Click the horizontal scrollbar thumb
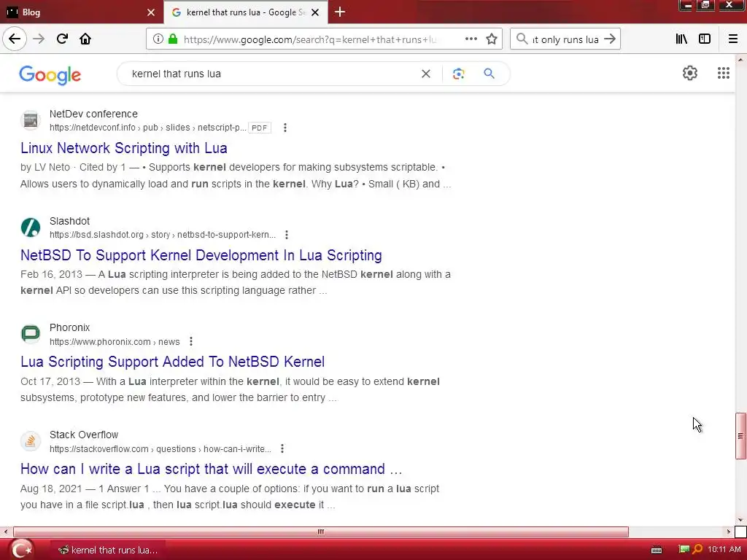This screenshot has width=747, height=560. (321, 532)
